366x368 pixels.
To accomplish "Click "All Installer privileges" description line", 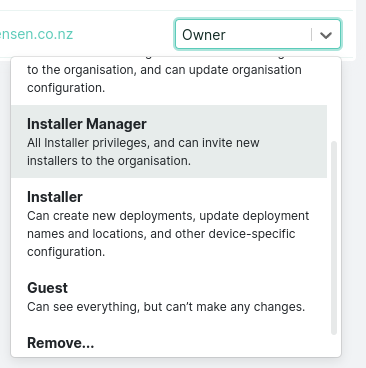I will [x=143, y=143].
